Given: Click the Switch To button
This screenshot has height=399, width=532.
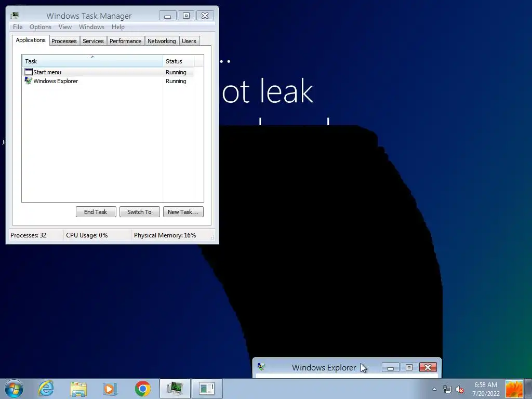Looking at the screenshot, I should pos(139,212).
